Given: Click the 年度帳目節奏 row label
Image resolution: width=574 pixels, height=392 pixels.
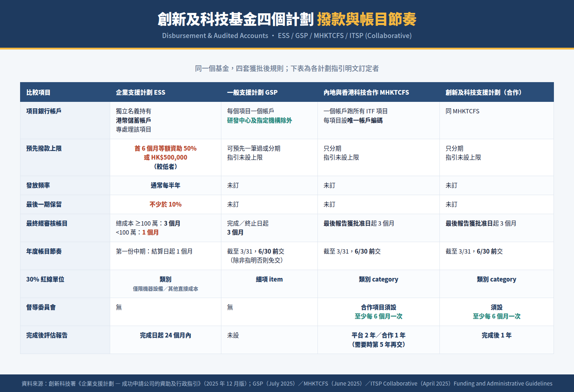Looking at the screenshot, I should coord(44,251).
